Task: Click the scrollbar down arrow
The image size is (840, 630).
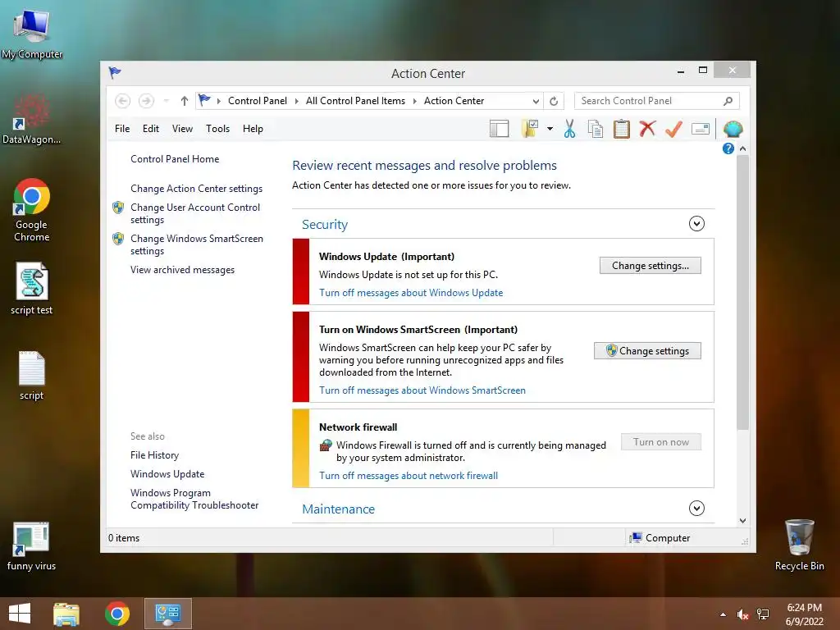Action: click(x=742, y=521)
